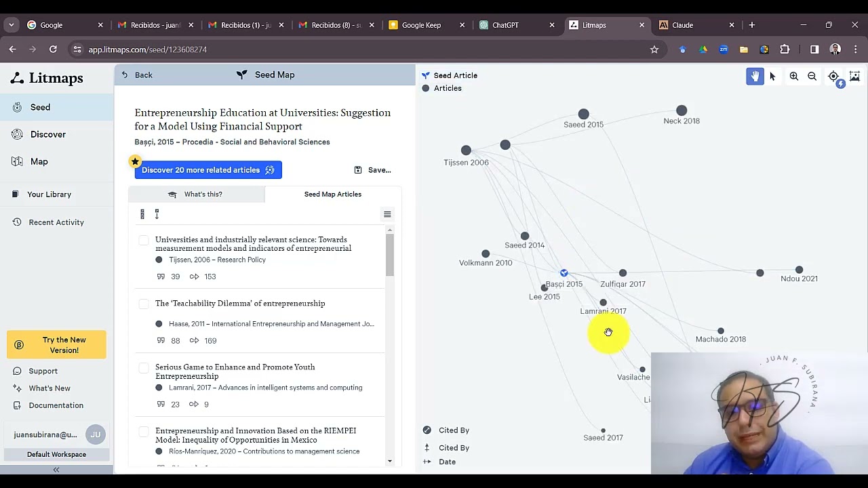Open Recent Activity in the sidebar
Image resolution: width=868 pixels, height=488 pixels.
57,222
